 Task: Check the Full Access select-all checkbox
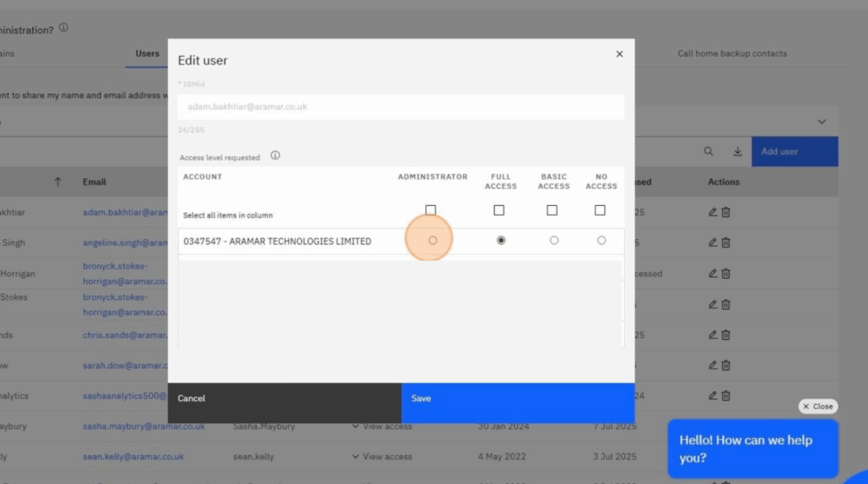coord(498,210)
